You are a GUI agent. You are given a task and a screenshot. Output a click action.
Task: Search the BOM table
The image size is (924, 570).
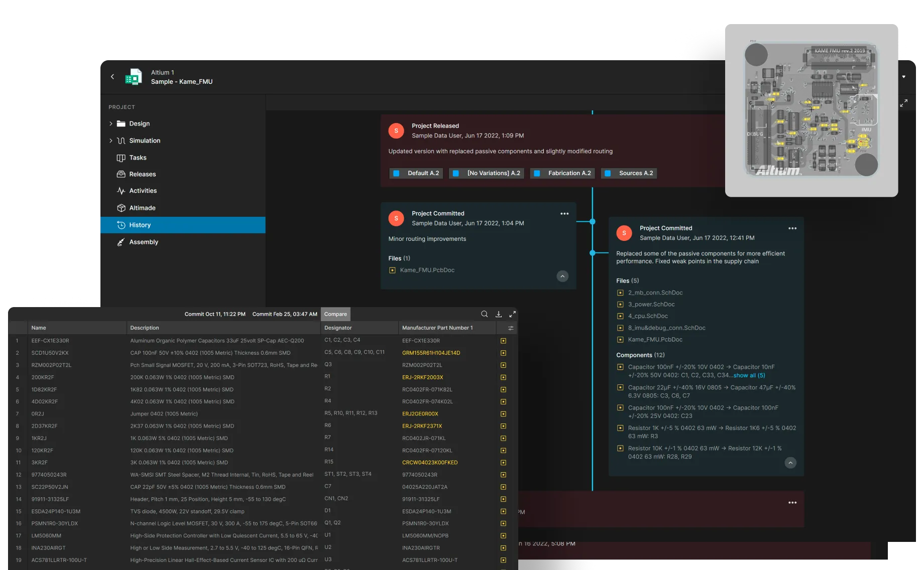(485, 315)
